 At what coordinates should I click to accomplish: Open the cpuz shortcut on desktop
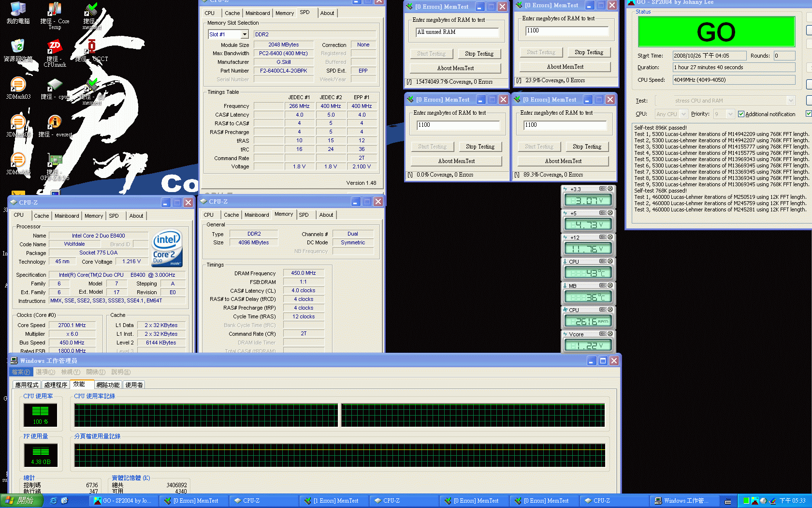55,88
